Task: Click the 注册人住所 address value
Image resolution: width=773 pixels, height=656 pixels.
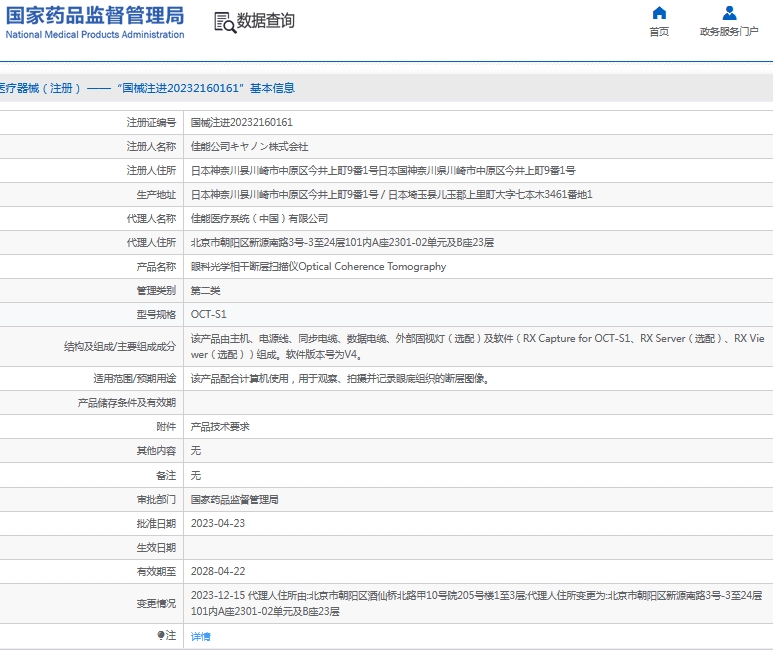Action: point(383,171)
